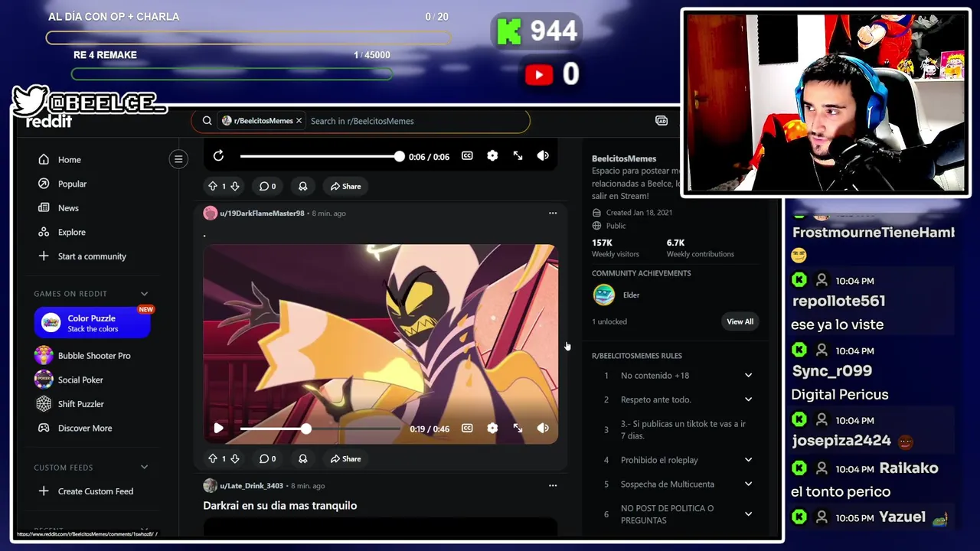Screen dimensions: 980x551
Task: Seek on the 0:46 video progress bar
Action: 319,429
